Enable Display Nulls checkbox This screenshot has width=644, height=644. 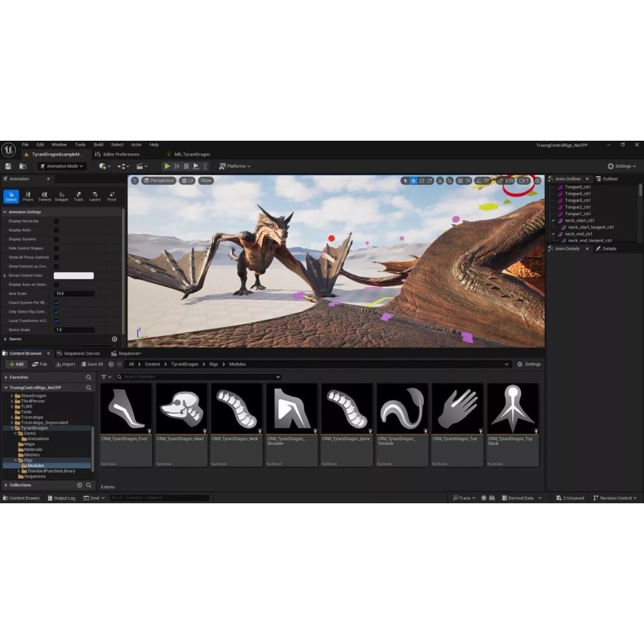(x=56, y=230)
